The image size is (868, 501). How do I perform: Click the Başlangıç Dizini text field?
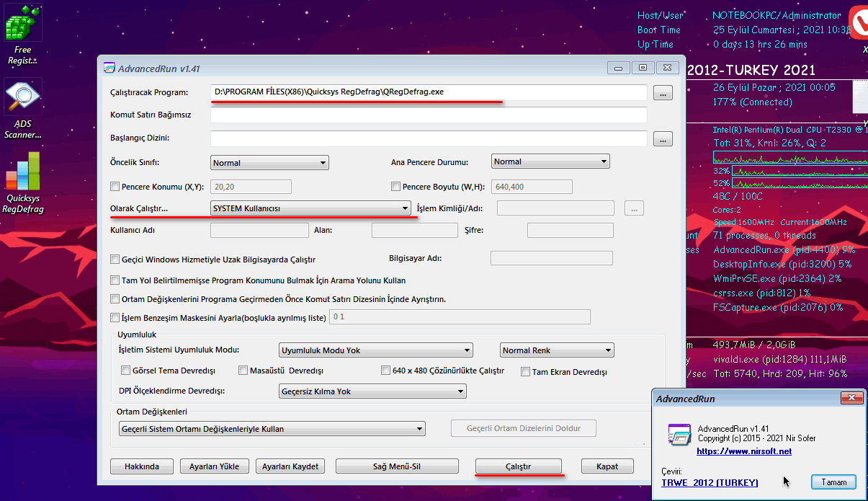(x=429, y=138)
